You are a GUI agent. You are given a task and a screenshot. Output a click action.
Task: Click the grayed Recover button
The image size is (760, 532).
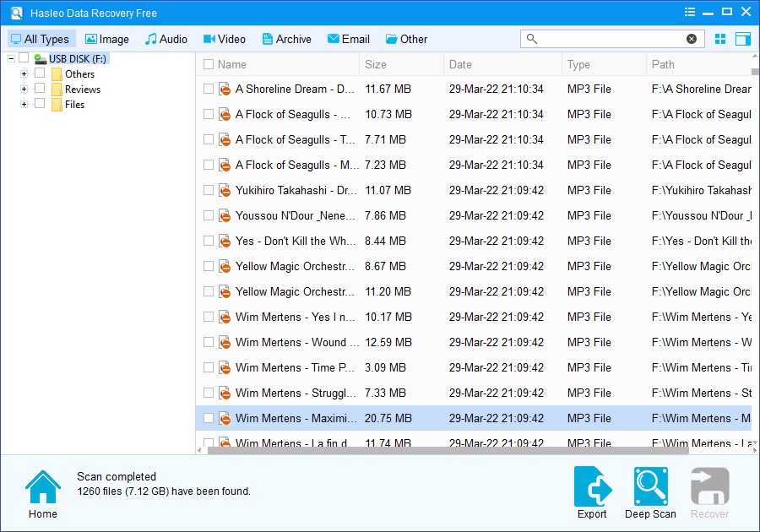point(709,493)
